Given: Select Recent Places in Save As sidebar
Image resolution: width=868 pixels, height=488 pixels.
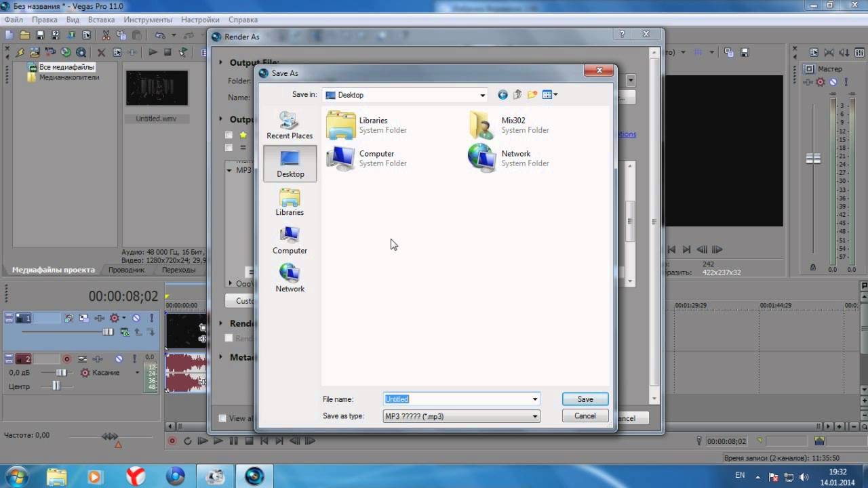Looking at the screenshot, I should tap(290, 125).
